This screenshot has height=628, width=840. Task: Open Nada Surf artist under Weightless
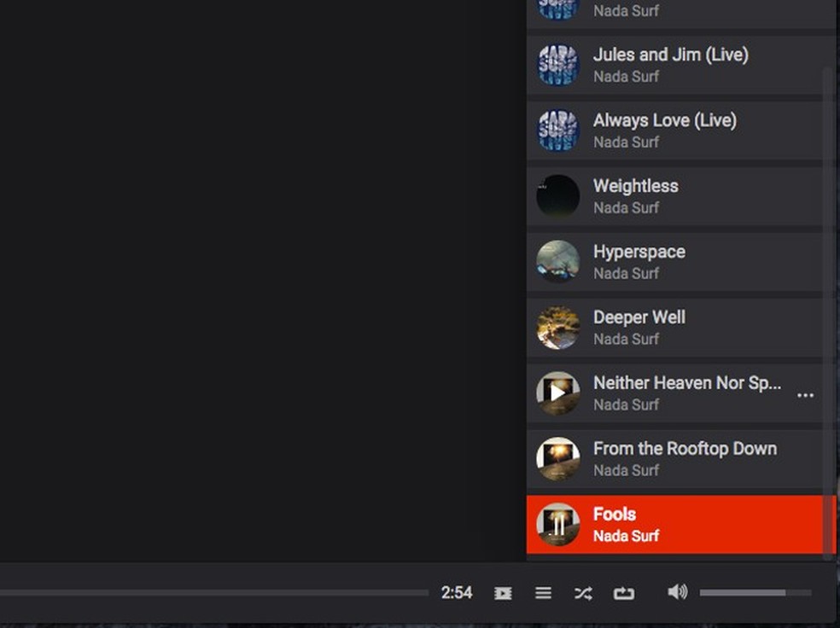point(626,207)
